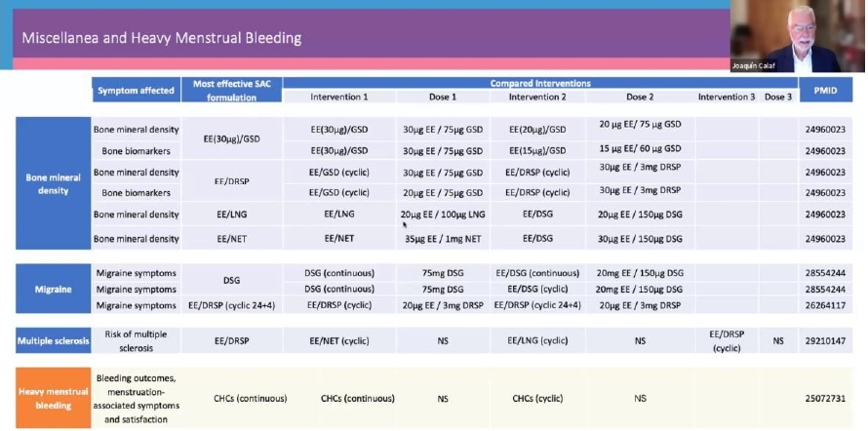This screenshot has height=431, width=868.
Task: Select the Multiple sclerosis category block
Action: click(53, 342)
